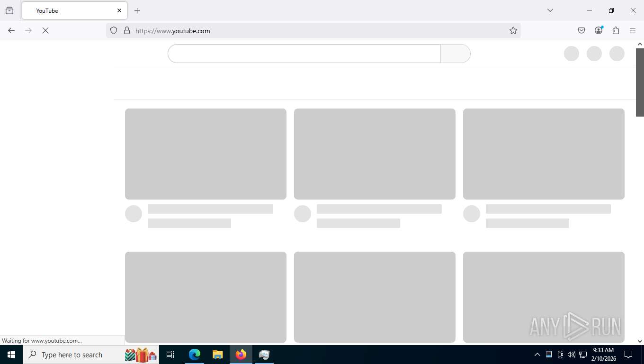Open Firefox account menu

click(x=599, y=30)
